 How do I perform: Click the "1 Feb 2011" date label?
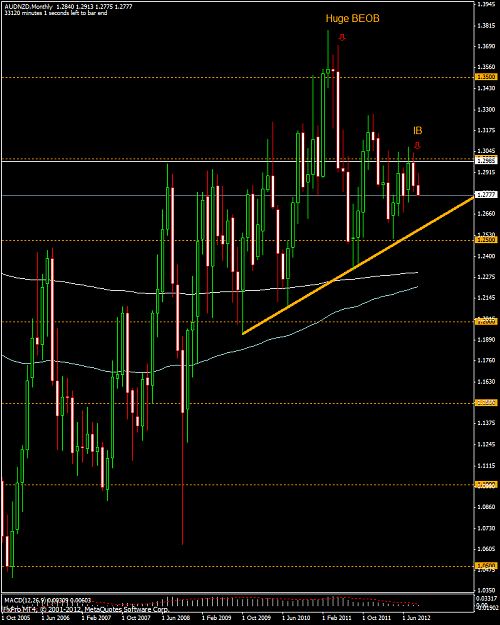pyautogui.click(x=337, y=617)
